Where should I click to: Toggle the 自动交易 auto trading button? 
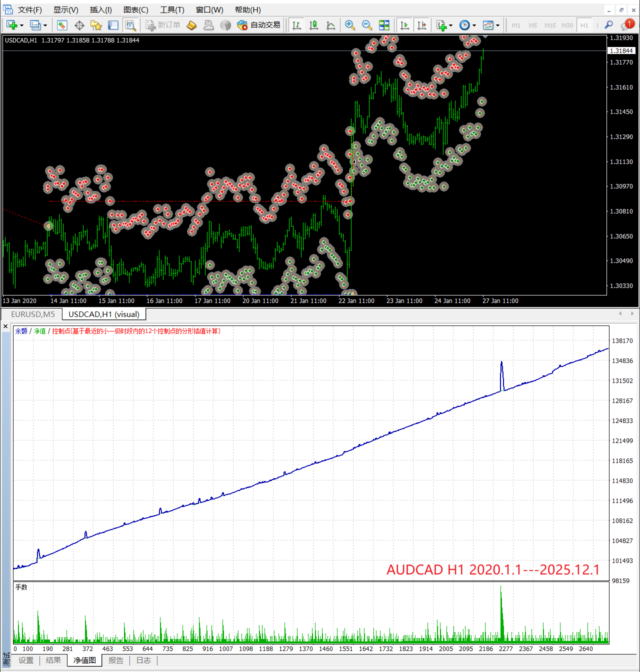click(259, 25)
